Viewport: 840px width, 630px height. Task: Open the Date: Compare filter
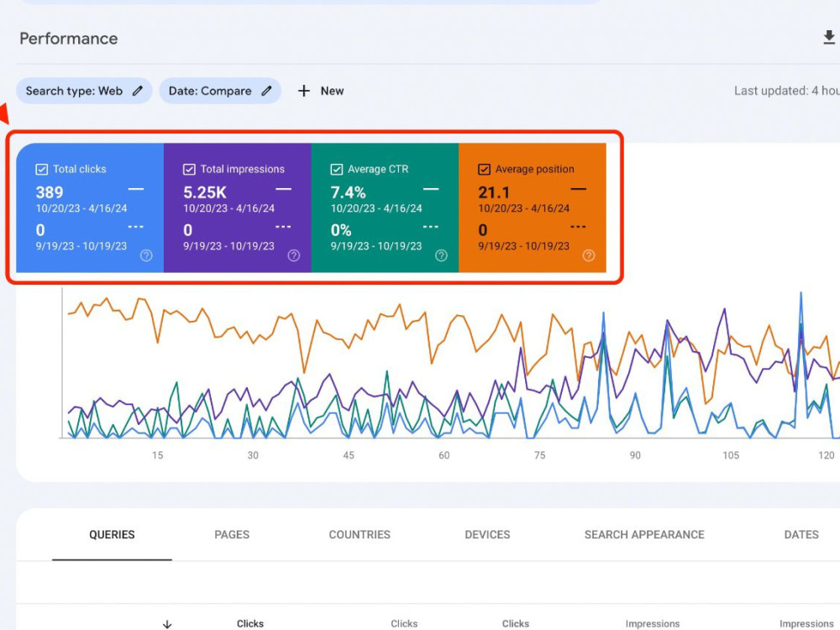[220, 91]
